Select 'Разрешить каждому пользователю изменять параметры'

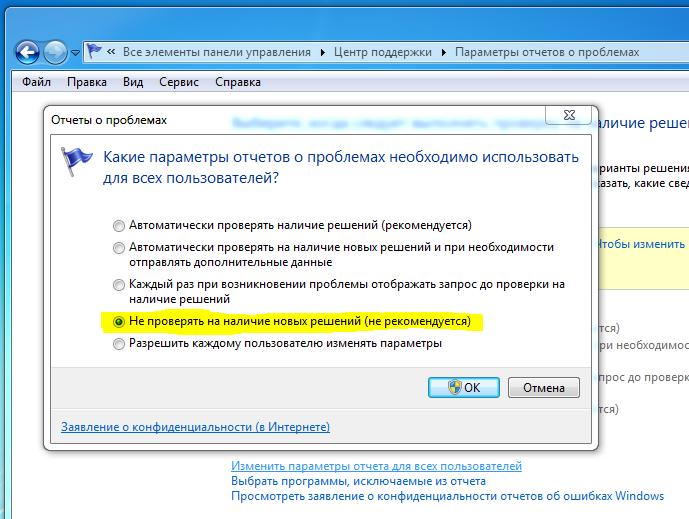(277, 344)
